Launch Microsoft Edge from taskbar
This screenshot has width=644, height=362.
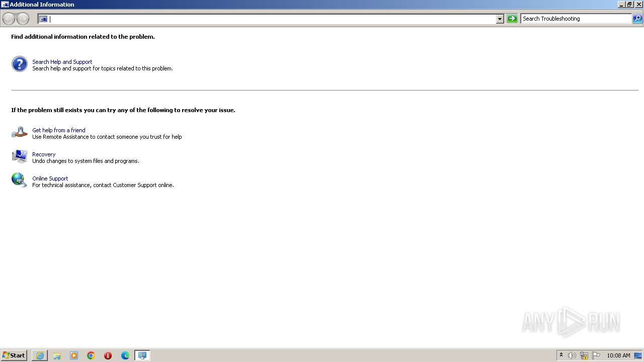point(125,355)
